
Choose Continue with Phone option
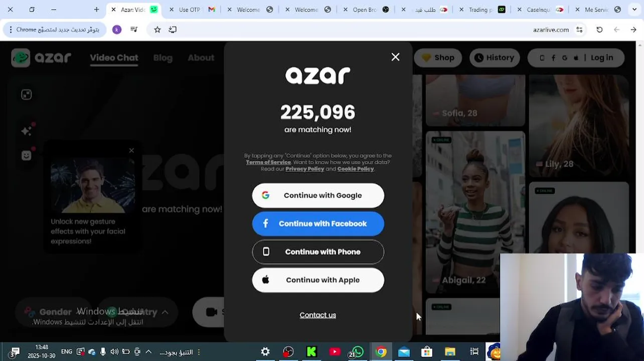point(318,252)
